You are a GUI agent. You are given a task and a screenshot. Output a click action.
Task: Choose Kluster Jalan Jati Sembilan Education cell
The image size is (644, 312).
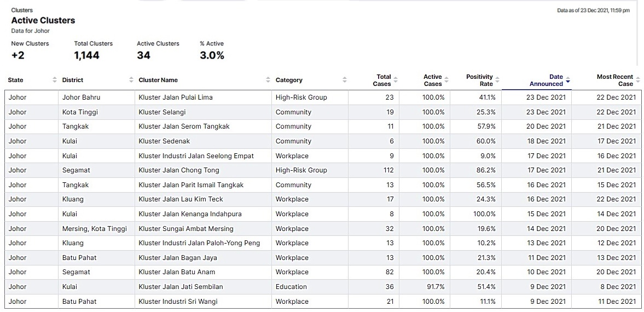point(291,287)
